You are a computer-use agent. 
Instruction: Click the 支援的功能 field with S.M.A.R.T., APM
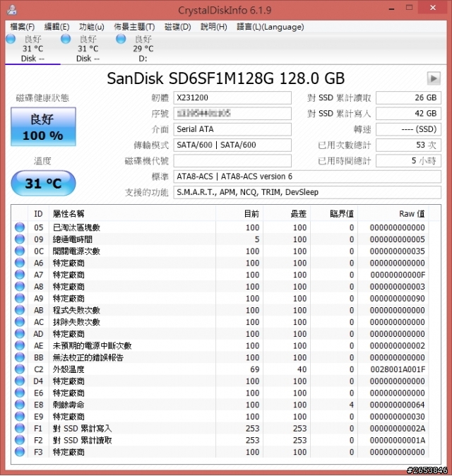pyautogui.click(x=307, y=193)
